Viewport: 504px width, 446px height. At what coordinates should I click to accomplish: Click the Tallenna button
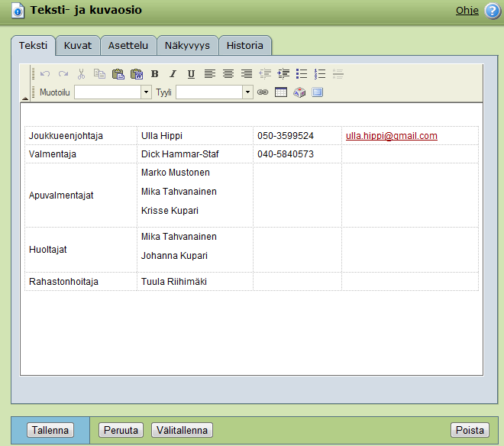[x=50, y=430]
